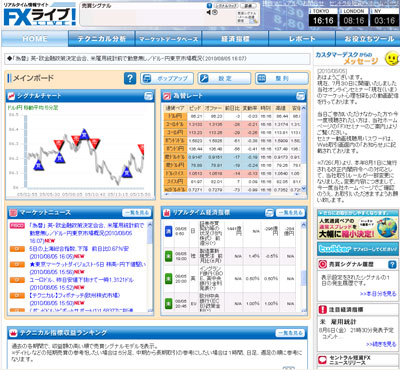Click the 整列 arrange button

coord(282,79)
